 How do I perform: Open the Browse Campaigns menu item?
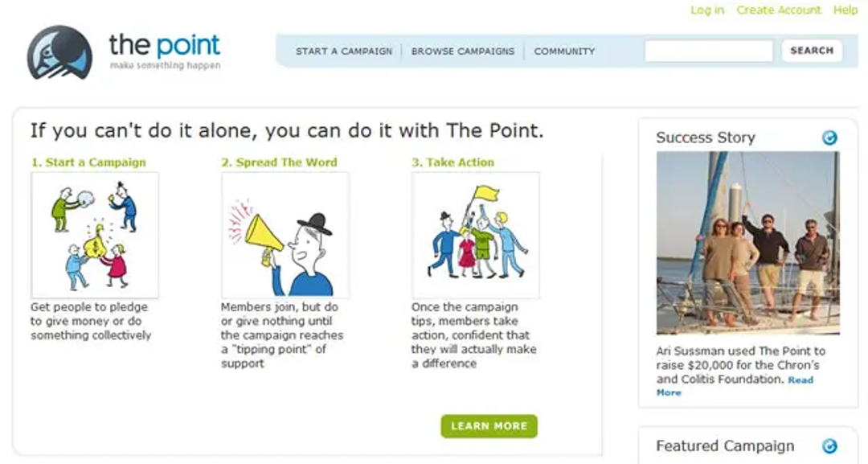coord(463,51)
